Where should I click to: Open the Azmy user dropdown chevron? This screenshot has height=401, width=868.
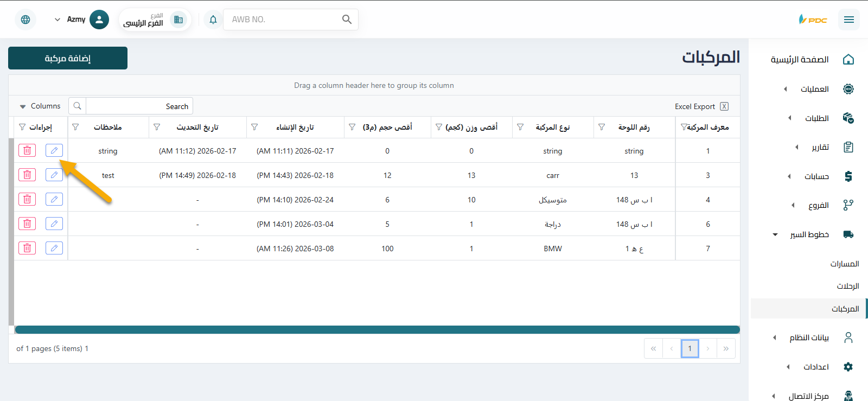tap(58, 20)
